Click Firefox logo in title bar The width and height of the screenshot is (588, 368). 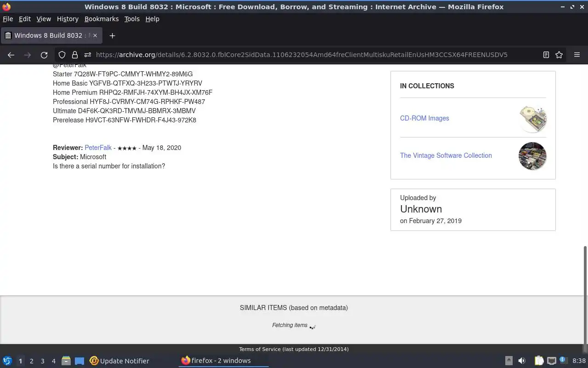tap(6, 6)
